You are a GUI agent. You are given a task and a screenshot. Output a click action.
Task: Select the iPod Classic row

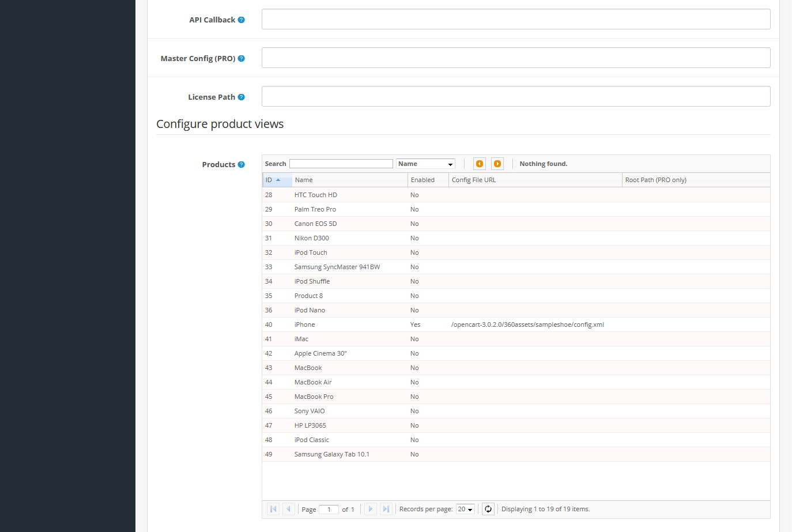click(516, 440)
